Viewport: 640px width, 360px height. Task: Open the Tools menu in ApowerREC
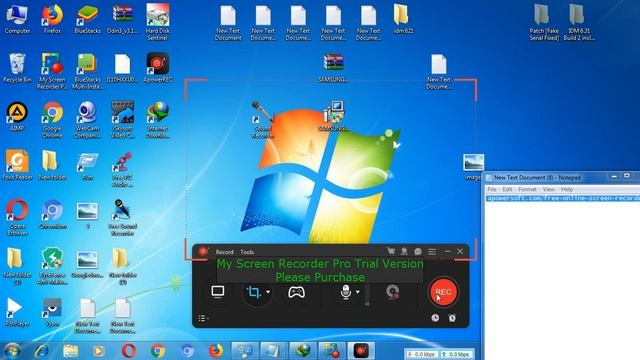click(x=247, y=252)
